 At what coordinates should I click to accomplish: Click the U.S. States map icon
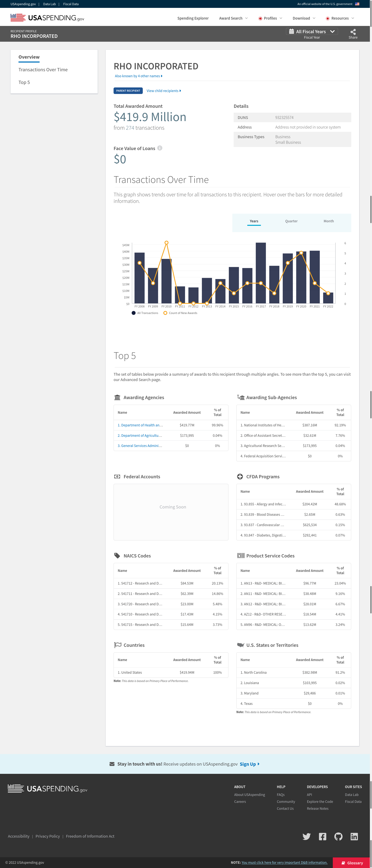pos(241,645)
